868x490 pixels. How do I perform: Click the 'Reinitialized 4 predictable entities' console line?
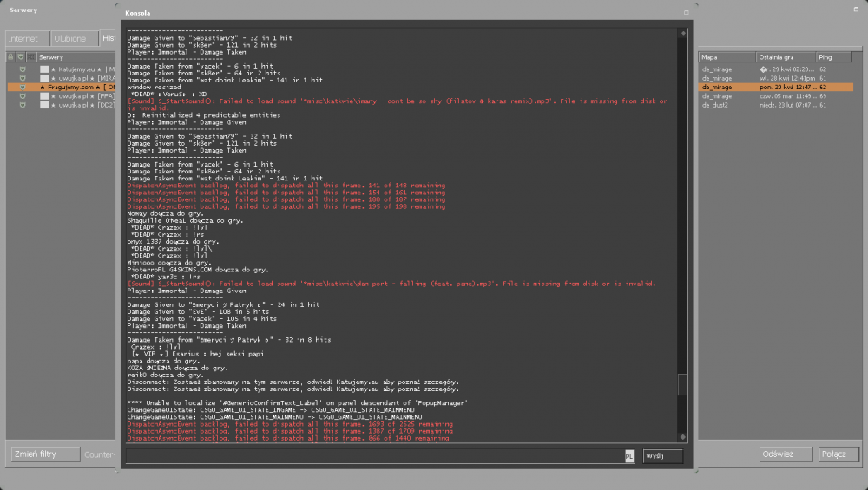pos(204,115)
